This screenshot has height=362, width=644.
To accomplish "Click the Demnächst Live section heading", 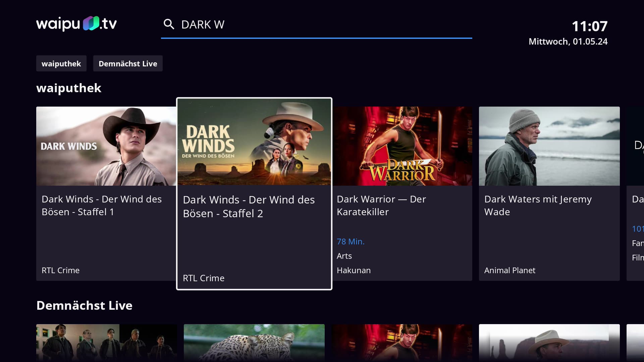I will [x=85, y=305].
